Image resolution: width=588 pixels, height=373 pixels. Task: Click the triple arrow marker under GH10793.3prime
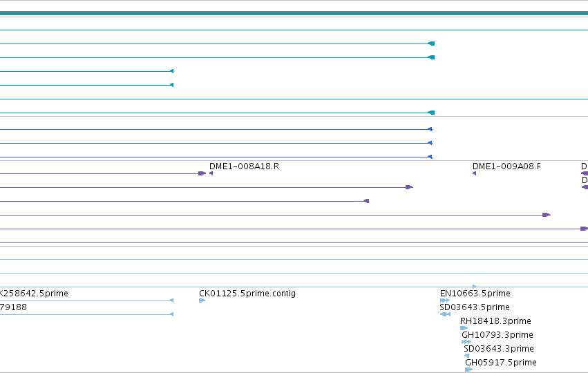point(466,342)
